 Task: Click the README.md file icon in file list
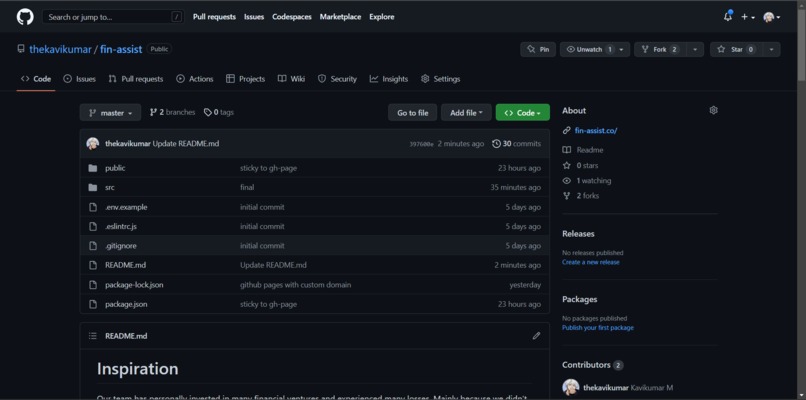click(x=93, y=265)
